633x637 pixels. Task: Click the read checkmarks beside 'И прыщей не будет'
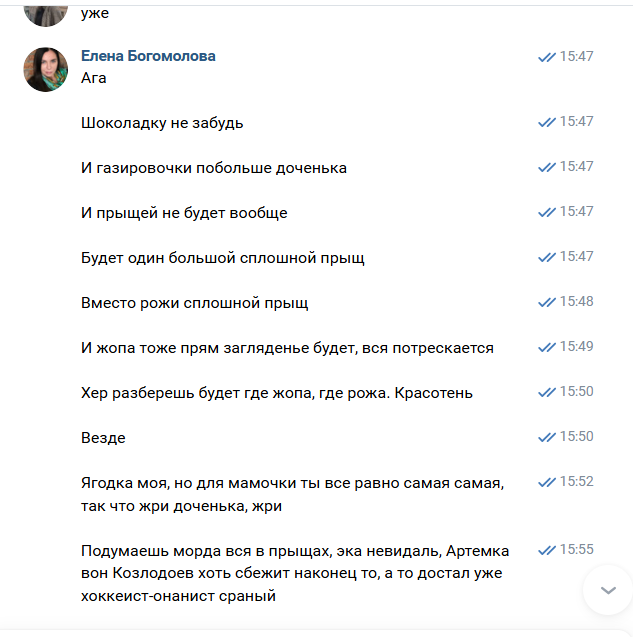547,212
